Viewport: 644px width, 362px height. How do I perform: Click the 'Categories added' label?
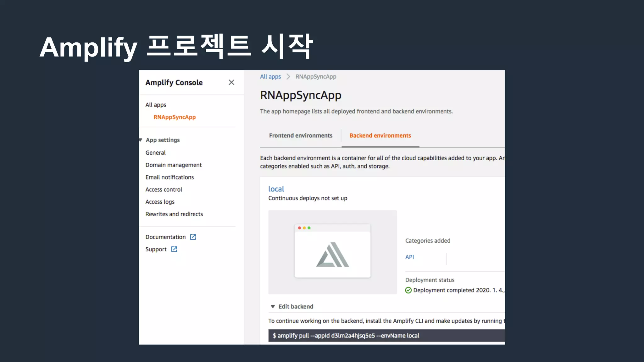click(428, 241)
